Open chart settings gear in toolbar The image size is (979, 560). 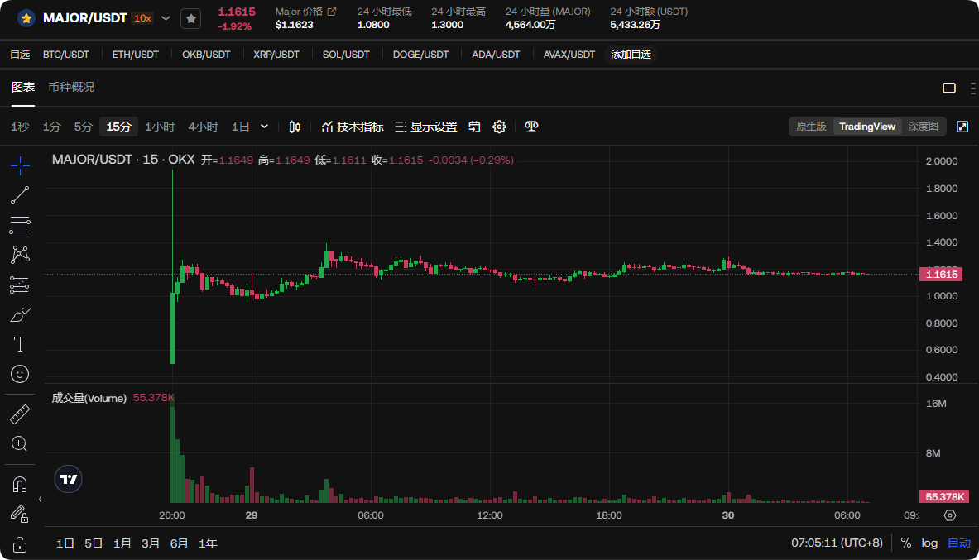499,127
